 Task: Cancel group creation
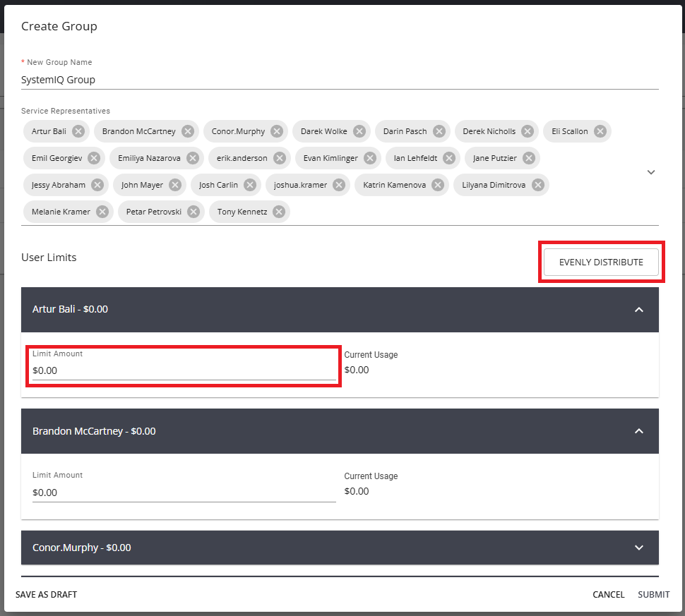click(609, 595)
